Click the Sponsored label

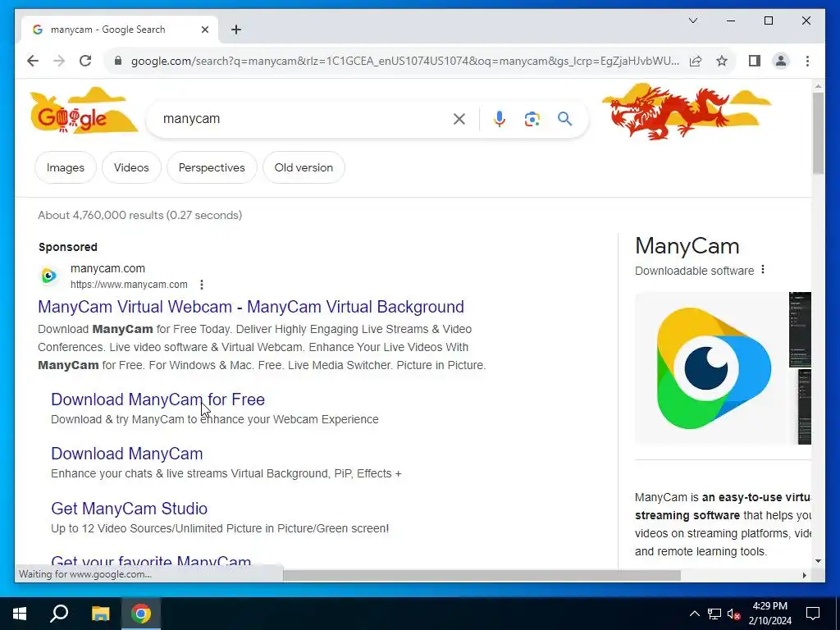pyautogui.click(x=68, y=247)
